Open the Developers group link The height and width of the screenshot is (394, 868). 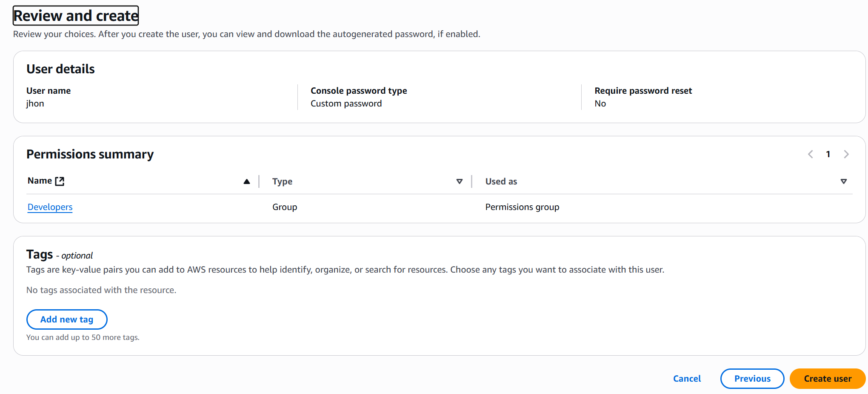(x=50, y=207)
